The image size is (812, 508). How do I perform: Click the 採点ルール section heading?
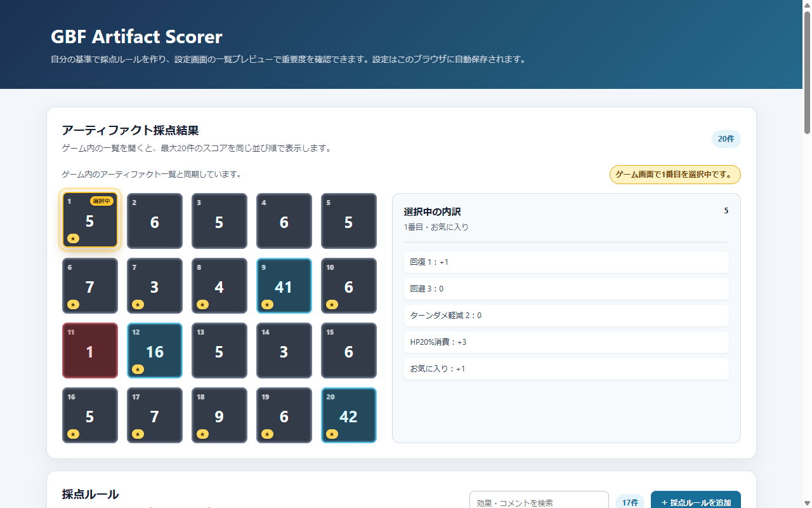pos(90,494)
